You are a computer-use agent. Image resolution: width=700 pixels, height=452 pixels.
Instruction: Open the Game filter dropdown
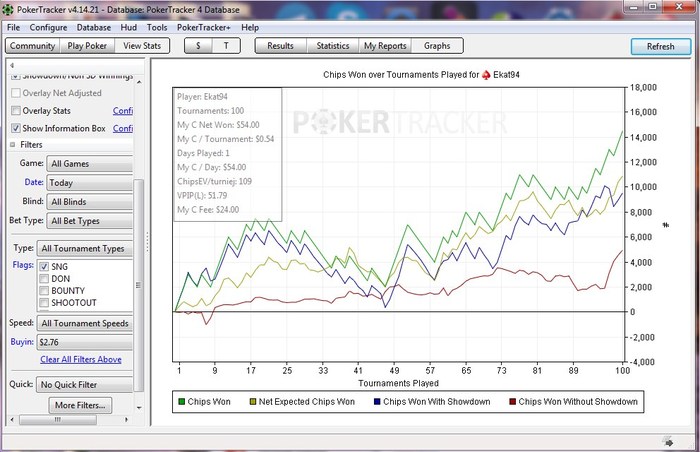click(x=89, y=163)
